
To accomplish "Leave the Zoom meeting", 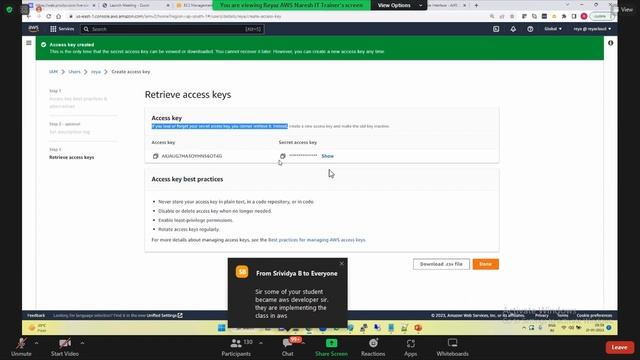I will click(619, 347).
